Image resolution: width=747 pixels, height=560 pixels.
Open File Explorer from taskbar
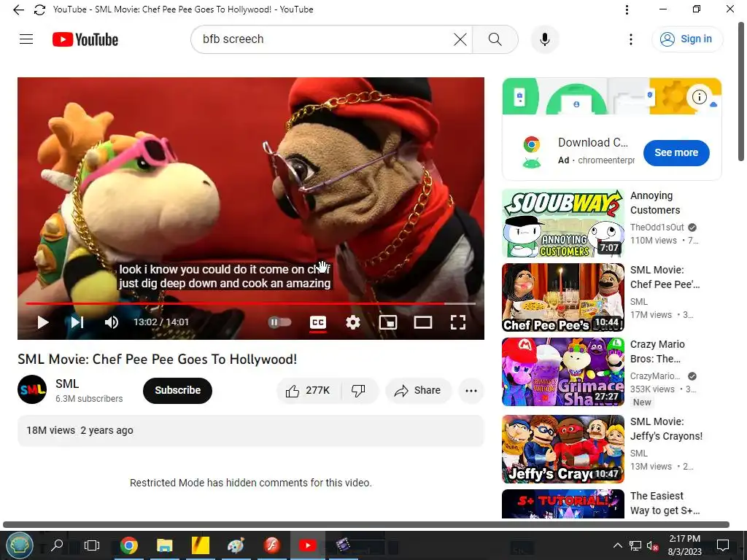click(x=165, y=545)
